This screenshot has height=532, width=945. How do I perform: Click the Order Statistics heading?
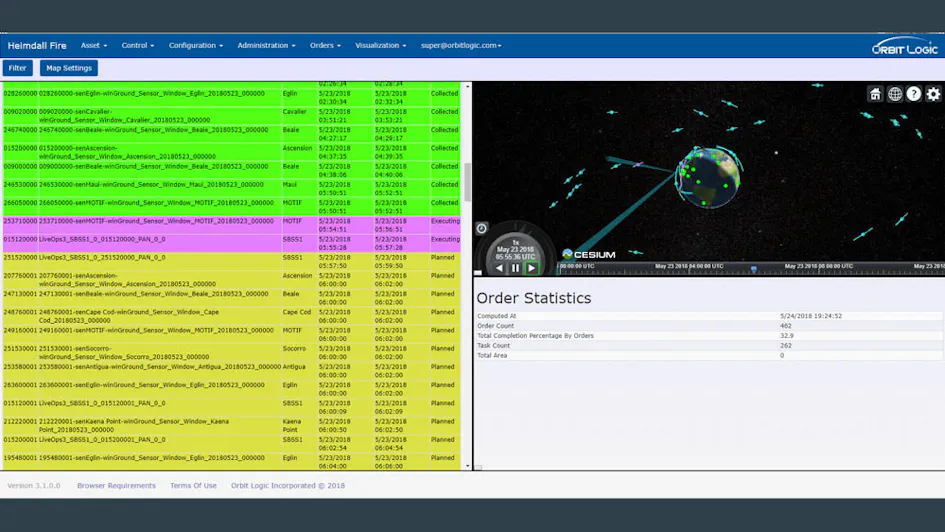tap(533, 298)
